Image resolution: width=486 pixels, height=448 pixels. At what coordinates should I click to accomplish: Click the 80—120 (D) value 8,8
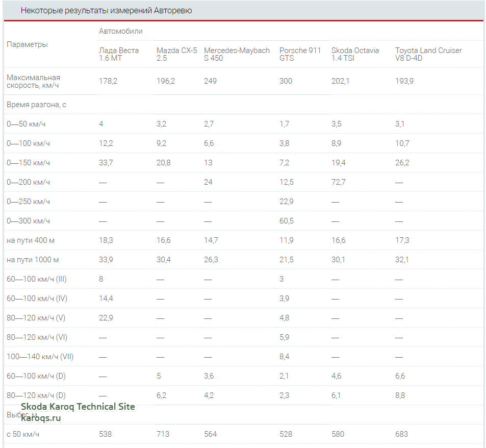(400, 395)
